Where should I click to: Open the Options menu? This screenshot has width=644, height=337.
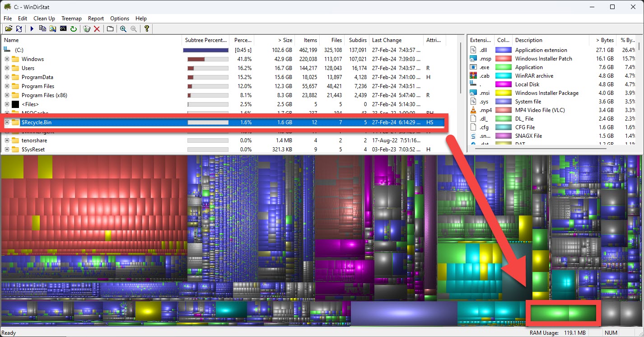119,19
